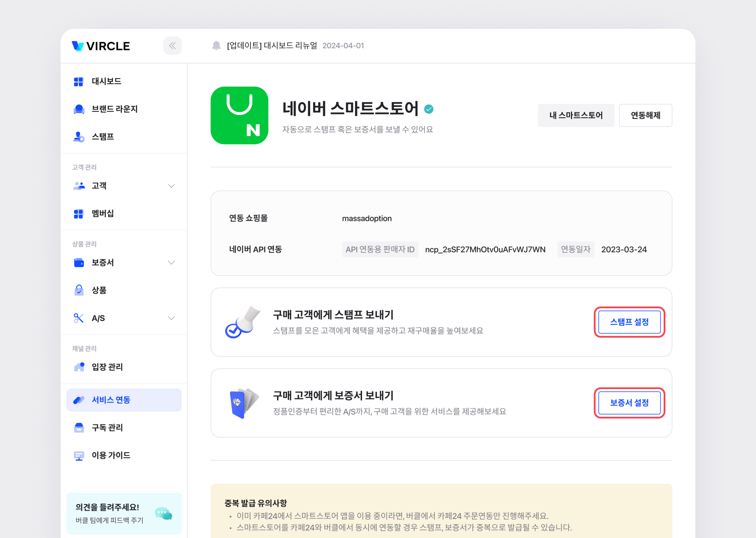Open 입장 관리 menu item

[x=107, y=367]
